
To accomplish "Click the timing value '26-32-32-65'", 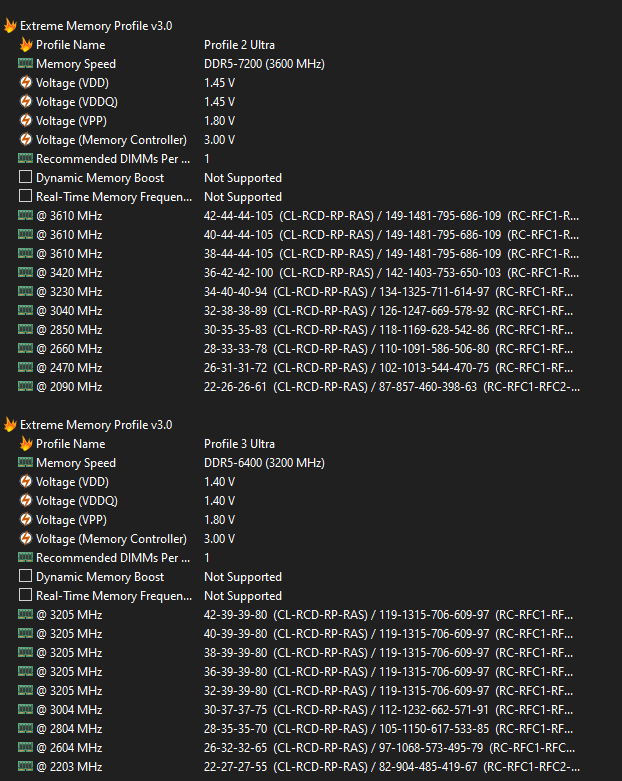I will [236, 747].
